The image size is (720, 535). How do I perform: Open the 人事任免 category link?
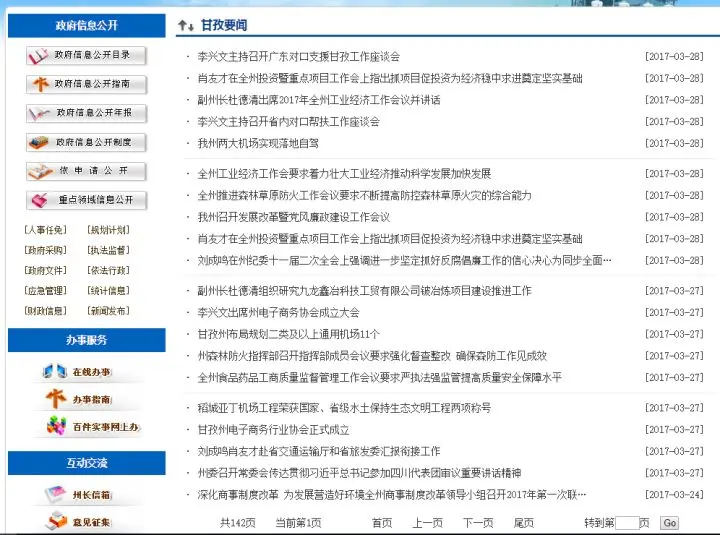(x=45, y=230)
